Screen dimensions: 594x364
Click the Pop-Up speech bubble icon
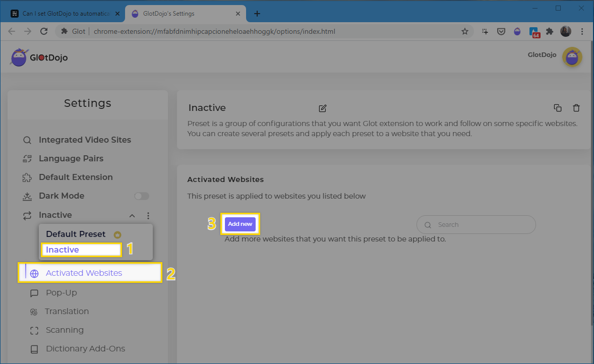tap(34, 293)
